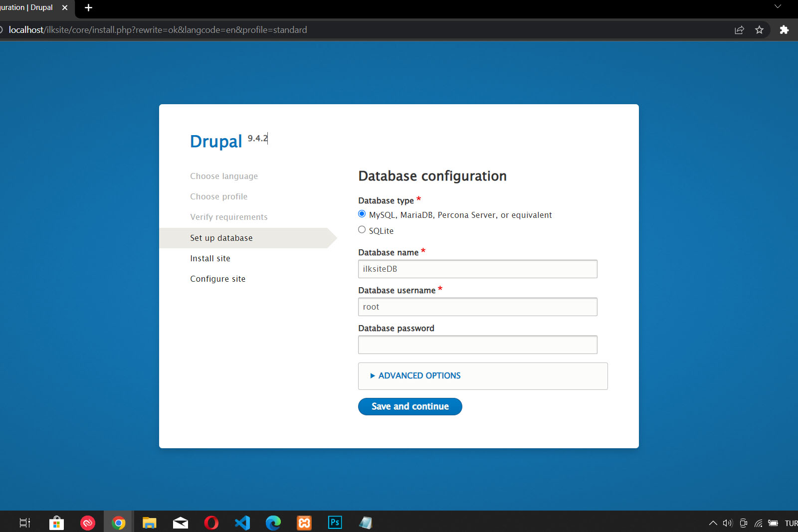This screenshot has height=532, width=798.
Task: Click the Drupal site name heading
Action: [x=216, y=142]
